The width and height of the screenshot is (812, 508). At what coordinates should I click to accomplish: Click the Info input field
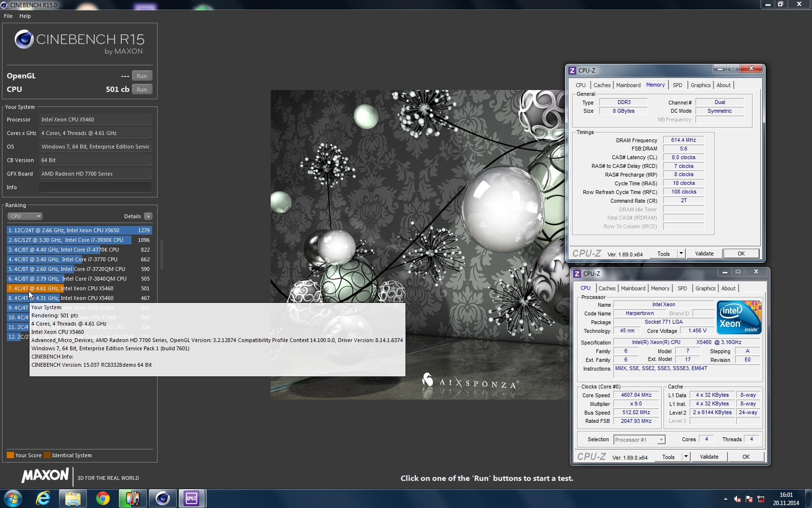pyautogui.click(x=96, y=187)
